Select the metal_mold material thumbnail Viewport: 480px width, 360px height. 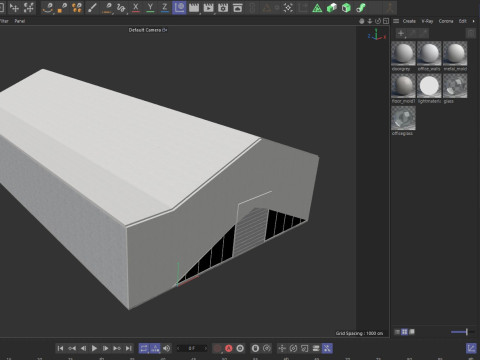(x=455, y=53)
